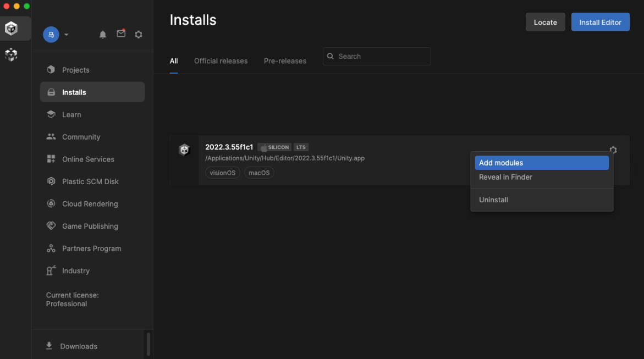Select Installs in the sidebar
Viewport: 644px width, 359px height.
pos(92,92)
